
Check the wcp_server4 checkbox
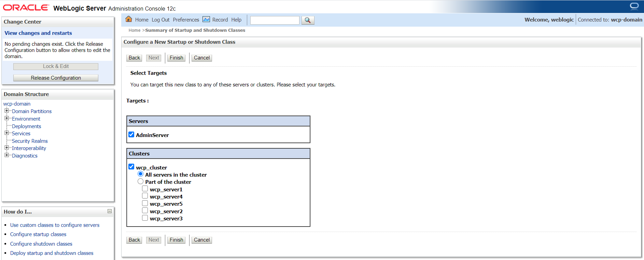pos(145,196)
